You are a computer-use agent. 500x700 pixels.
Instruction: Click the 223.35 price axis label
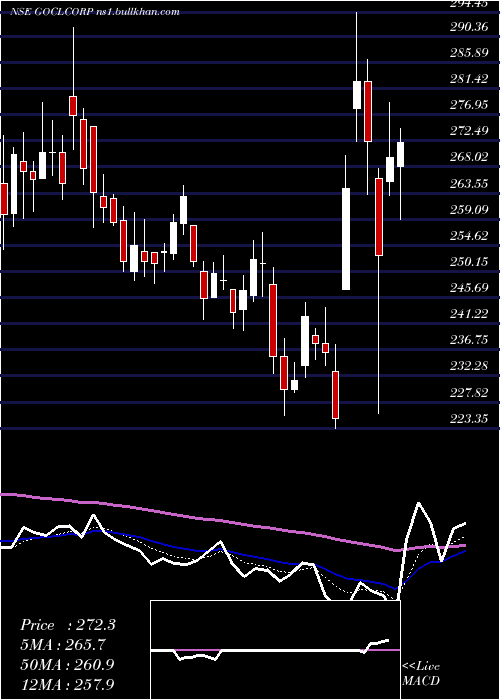click(469, 418)
